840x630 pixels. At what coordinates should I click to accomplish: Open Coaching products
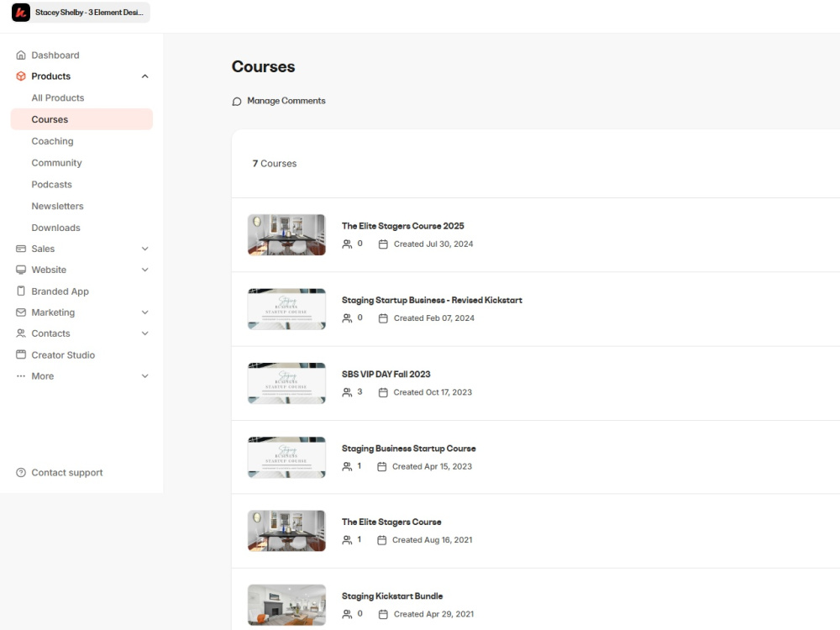52,141
